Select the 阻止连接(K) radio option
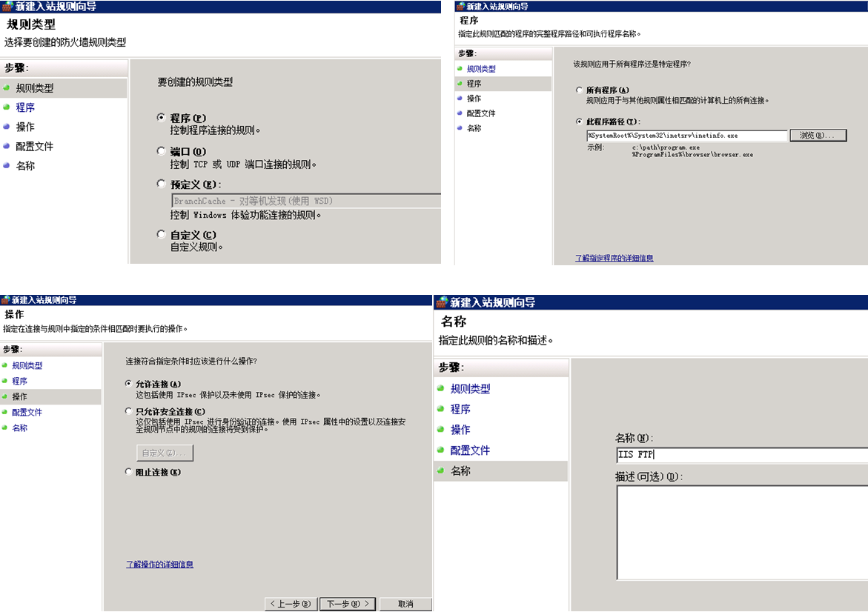This screenshot has height=612, width=868. tap(129, 472)
